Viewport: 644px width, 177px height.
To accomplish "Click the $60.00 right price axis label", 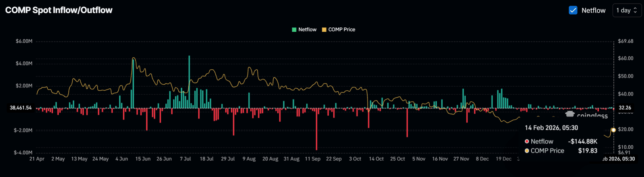I will point(625,58).
